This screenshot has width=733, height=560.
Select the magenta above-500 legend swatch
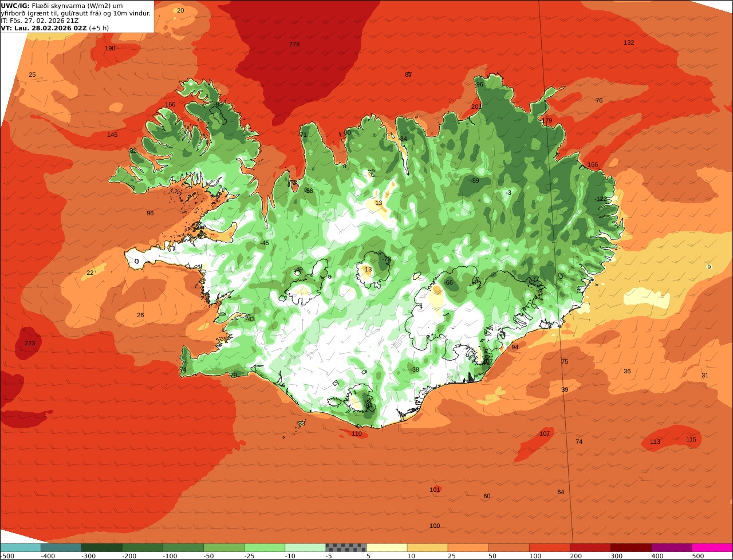click(712, 547)
